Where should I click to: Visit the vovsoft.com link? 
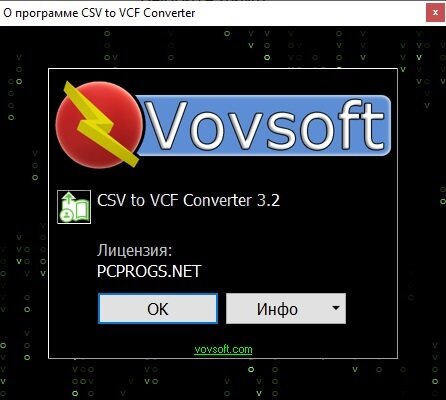click(x=223, y=349)
